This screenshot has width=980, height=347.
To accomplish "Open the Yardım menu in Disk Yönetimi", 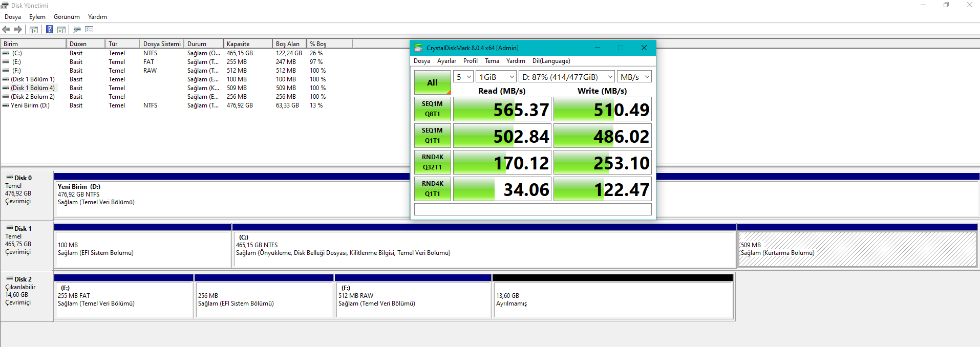I will [97, 17].
